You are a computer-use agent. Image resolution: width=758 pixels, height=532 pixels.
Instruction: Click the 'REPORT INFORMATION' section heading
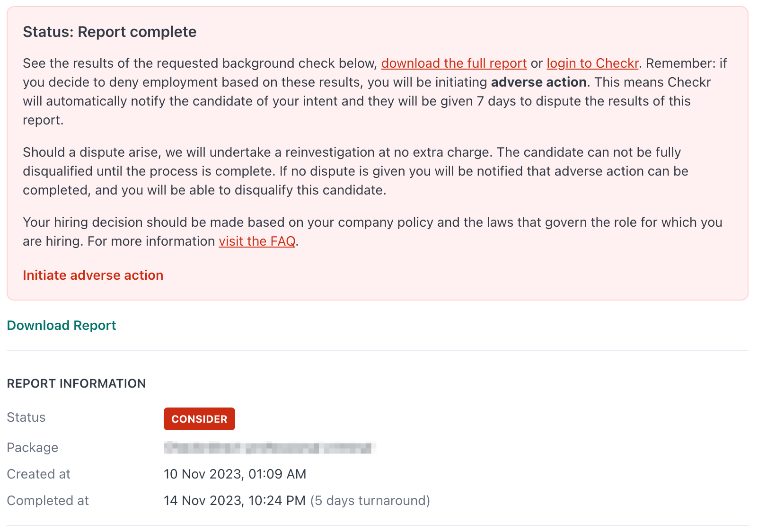pos(76,383)
